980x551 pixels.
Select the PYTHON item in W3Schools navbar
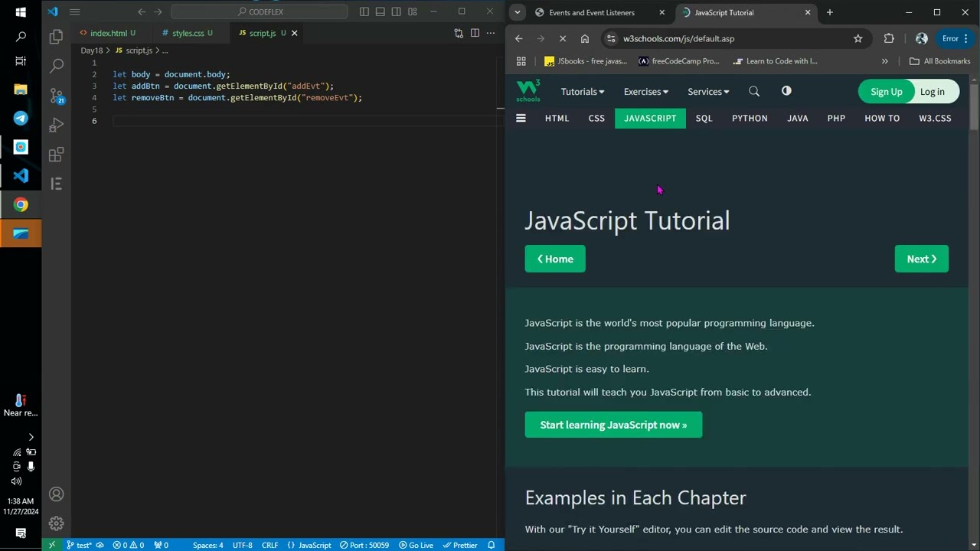click(x=750, y=118)
